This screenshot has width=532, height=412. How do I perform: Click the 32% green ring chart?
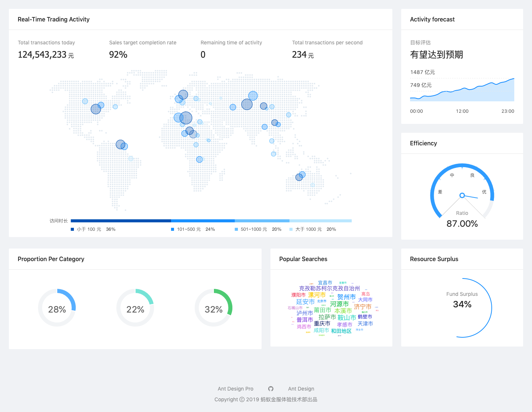214,308
